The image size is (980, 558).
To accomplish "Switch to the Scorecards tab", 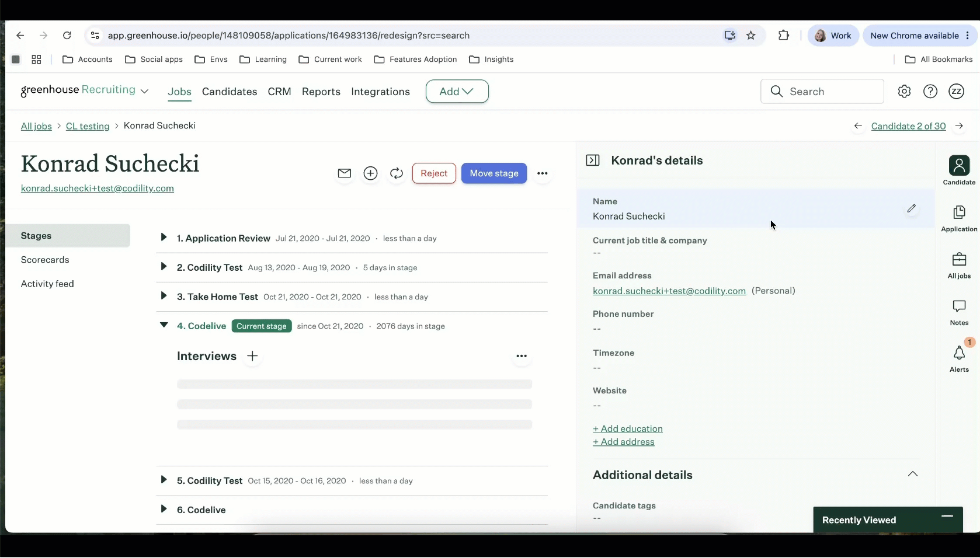I will [x=45, y=260].
